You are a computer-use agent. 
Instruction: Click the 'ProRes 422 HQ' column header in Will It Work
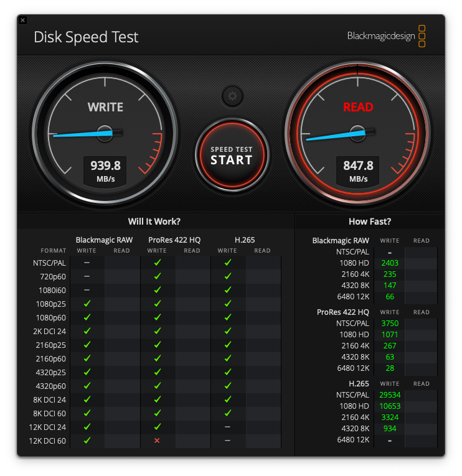click(x=174, y=240)
